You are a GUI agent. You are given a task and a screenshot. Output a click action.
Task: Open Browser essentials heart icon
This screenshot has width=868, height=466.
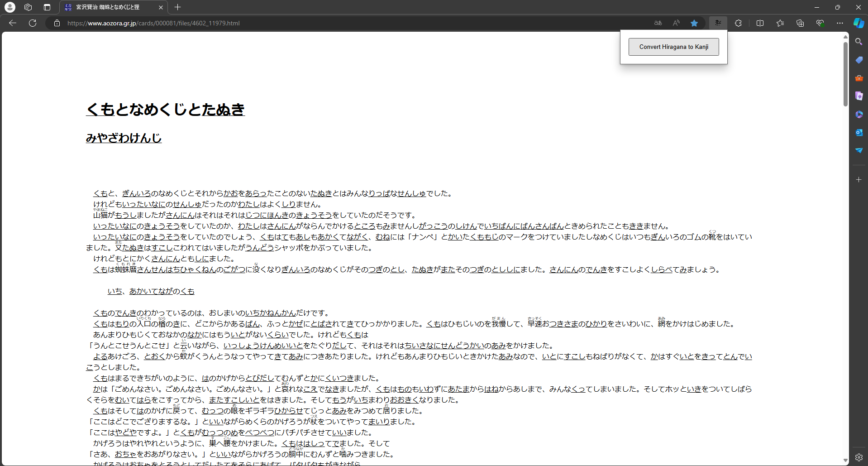pyautogui.click(x=820, y=23)
